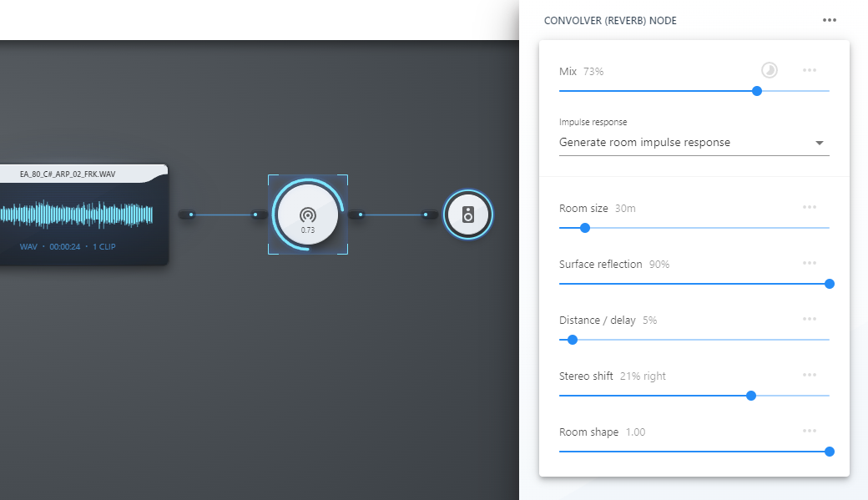The width and height of the screenshot is (868, 500).
Task: Open the Mix parameter more options
Action: click(x=810, y=70)
